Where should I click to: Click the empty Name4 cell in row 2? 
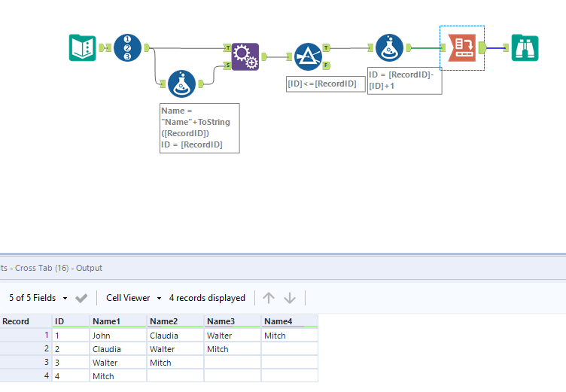pos(290,349)
